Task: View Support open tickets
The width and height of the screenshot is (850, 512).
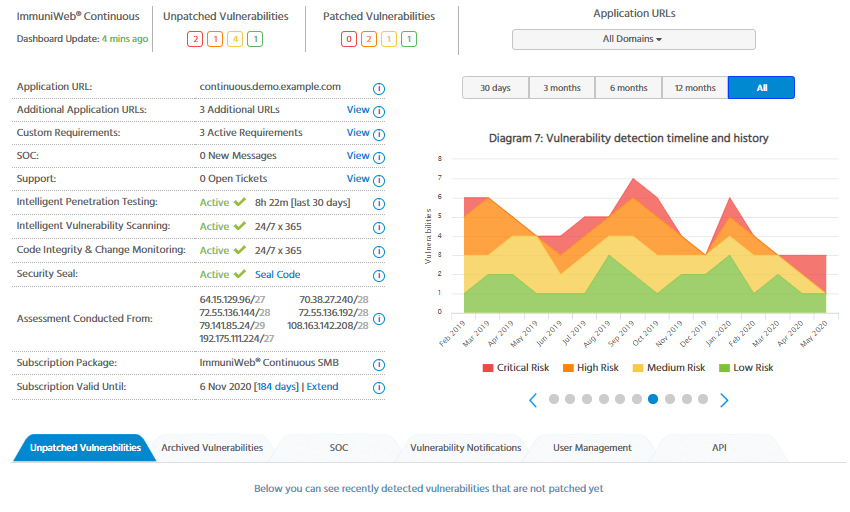Action: click(358, 178)
